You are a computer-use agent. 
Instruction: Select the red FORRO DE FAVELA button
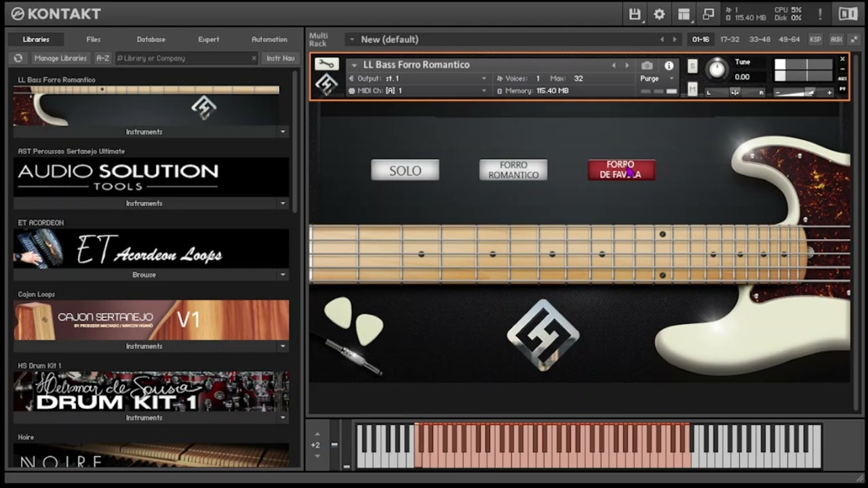click(x=621, y=170)
